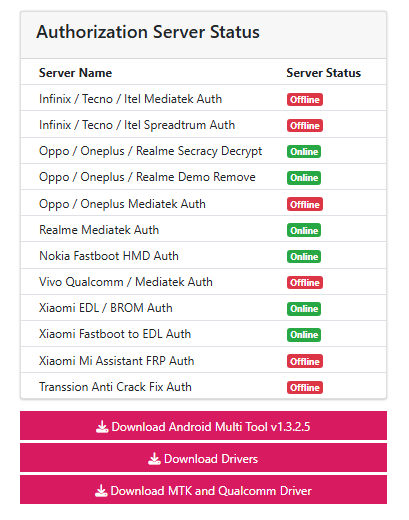Click Online badge for Realme Secracy Decrypt
The image size is (409, 520).
tap(304, 151)
